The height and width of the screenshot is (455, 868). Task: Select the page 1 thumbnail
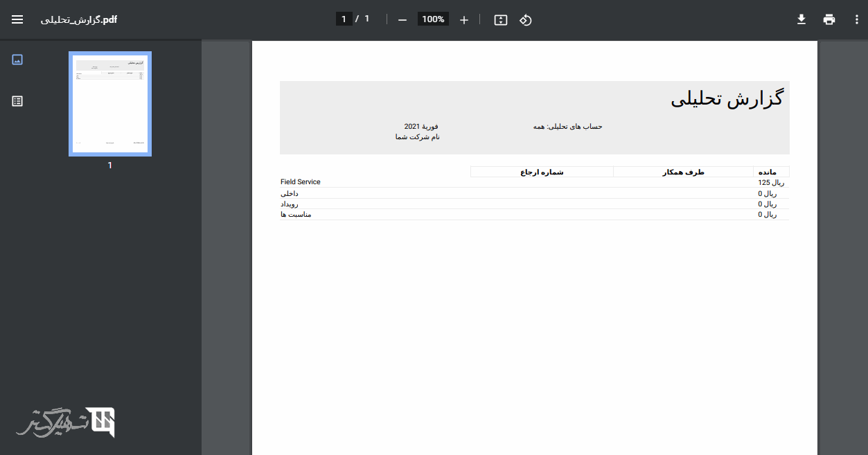coord(110,104)
